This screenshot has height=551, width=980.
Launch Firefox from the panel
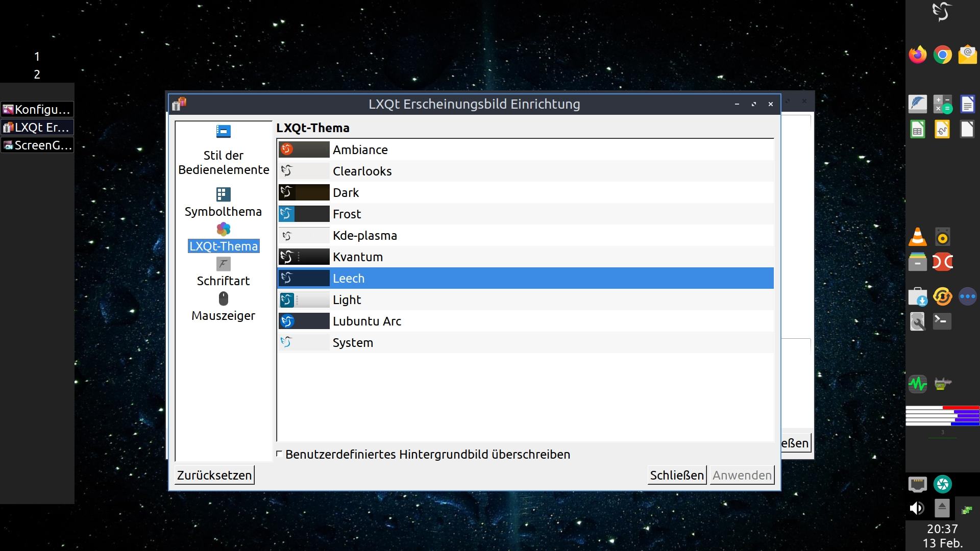(918, 55)
